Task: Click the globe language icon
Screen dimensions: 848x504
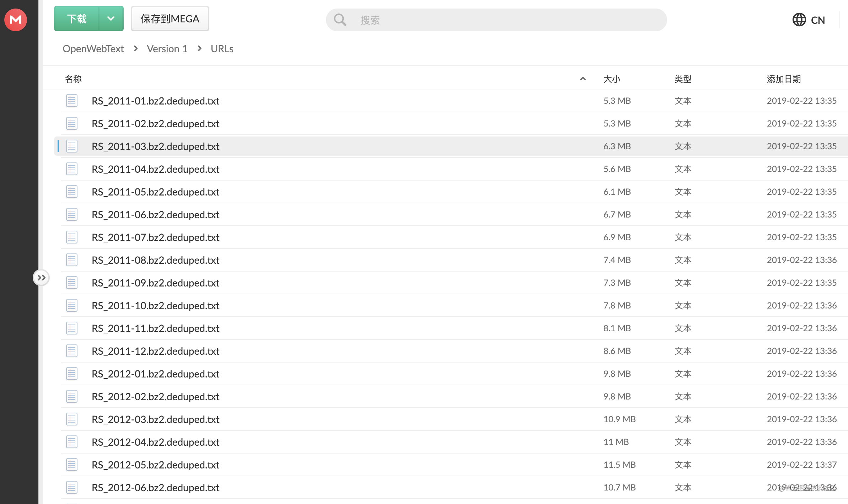Action: tap(799, 20)
